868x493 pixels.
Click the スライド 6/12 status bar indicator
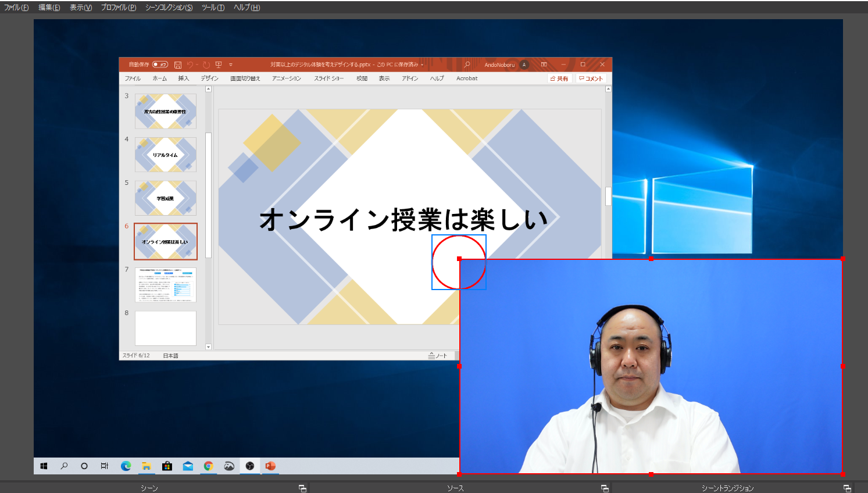click(136, 356)
